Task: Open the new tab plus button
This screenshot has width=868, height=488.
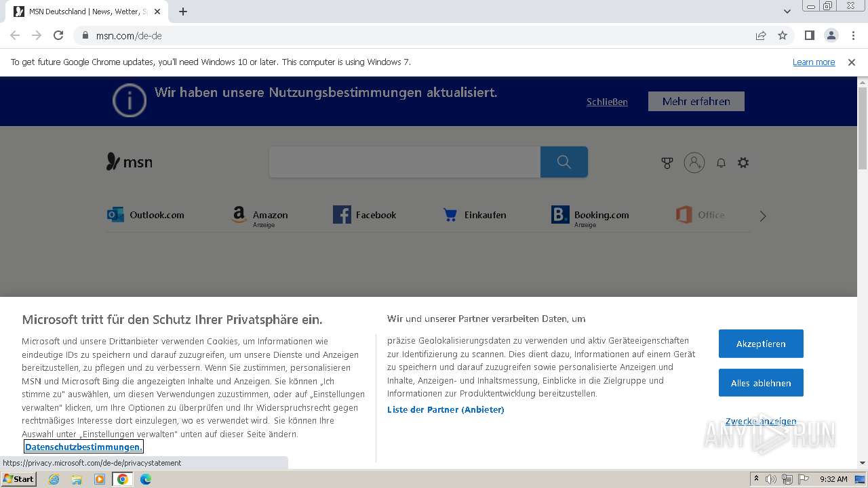Action: pyautogui.click(x=183, y=12)
